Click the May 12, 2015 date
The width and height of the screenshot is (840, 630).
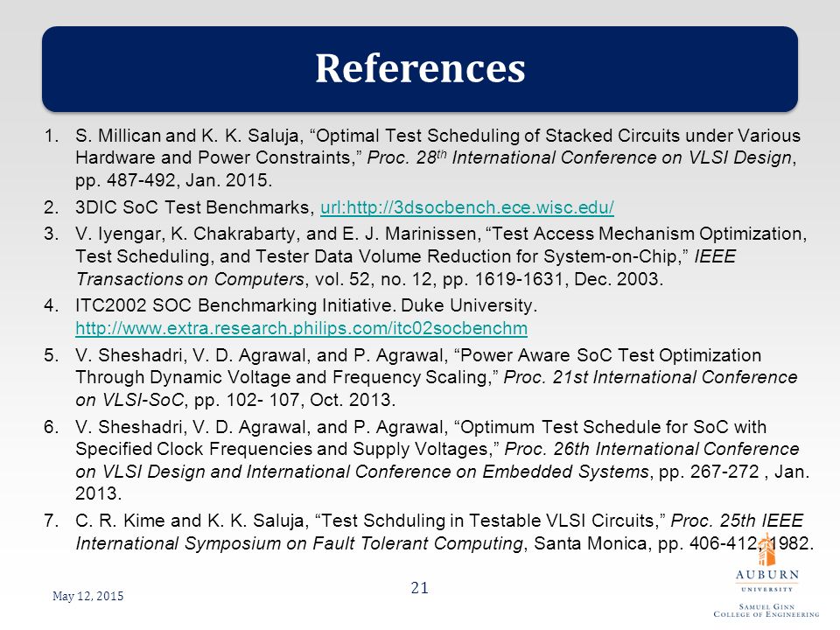87,596
